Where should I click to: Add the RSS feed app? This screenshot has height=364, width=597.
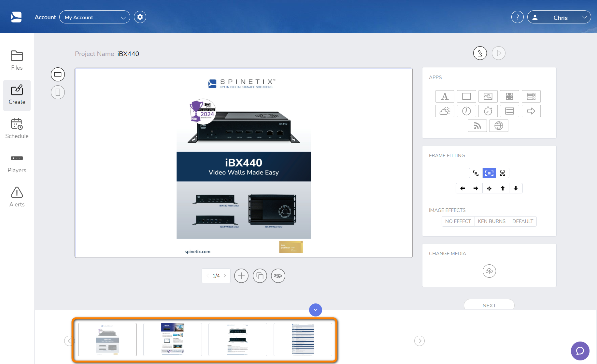click(x=477, y=126)
